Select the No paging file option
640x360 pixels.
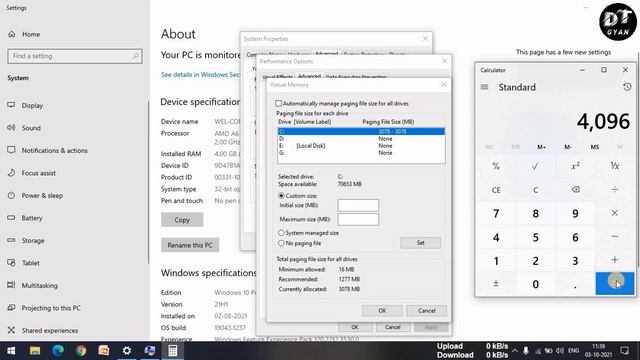click(x=281, y=243)
